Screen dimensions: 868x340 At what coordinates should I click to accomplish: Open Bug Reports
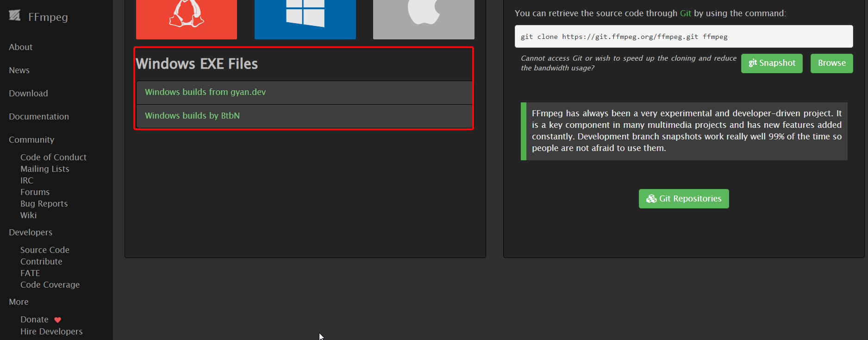44,204
